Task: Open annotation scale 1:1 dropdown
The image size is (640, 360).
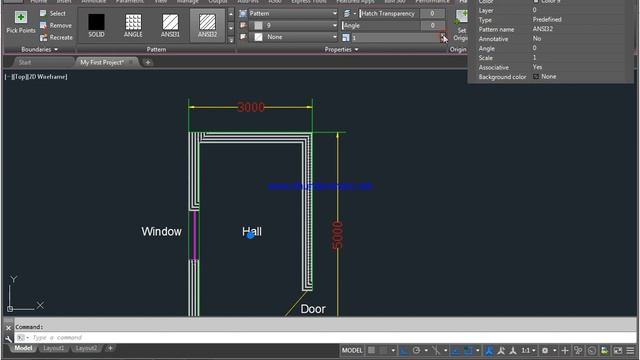Action: (x=529, y=351)
